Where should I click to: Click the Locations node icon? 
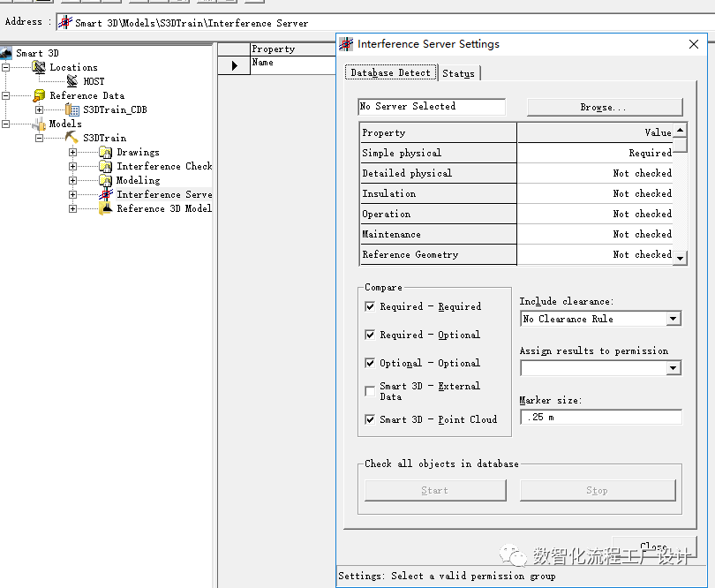point(39,67)
